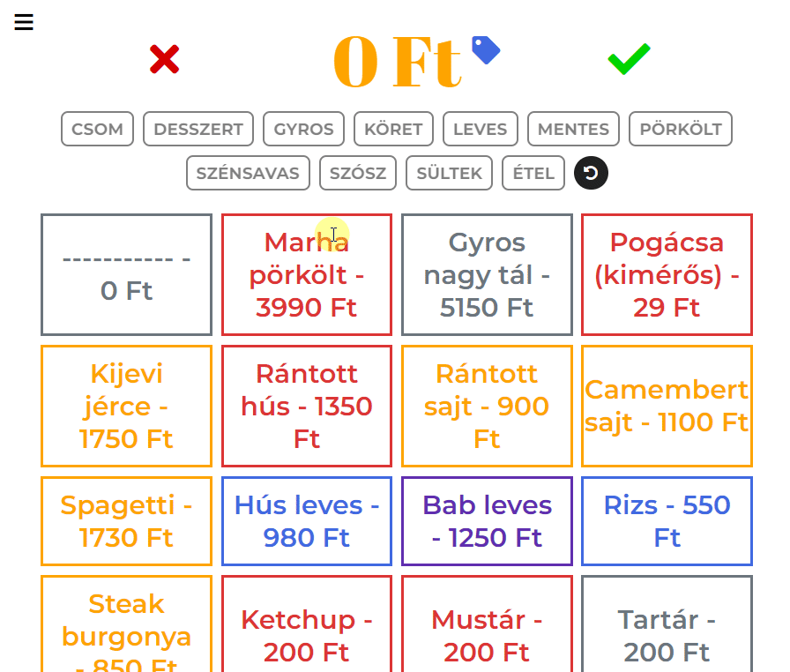This screenshot has height=672, width=790.
Task: Add Gyros nagy tál to order
Action: (487, 274)
